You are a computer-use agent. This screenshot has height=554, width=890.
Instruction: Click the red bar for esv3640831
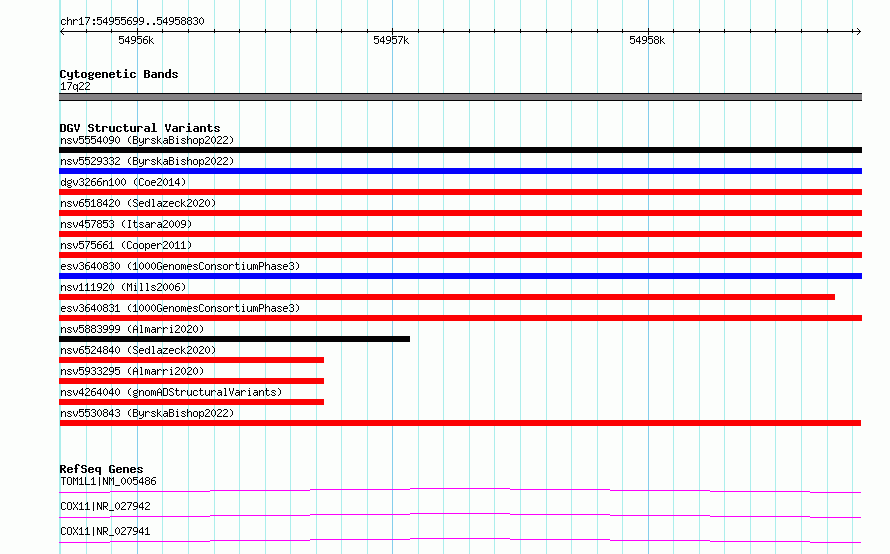460,318
